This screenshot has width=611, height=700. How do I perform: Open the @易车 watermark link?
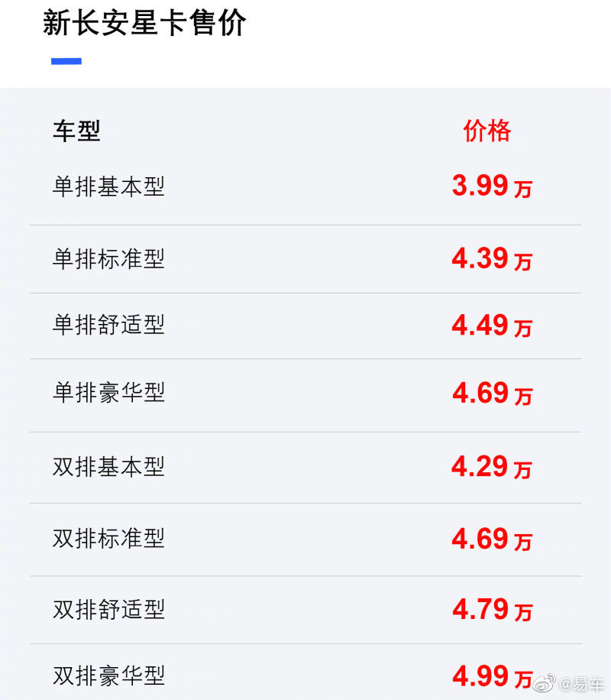tap(582, 683)
